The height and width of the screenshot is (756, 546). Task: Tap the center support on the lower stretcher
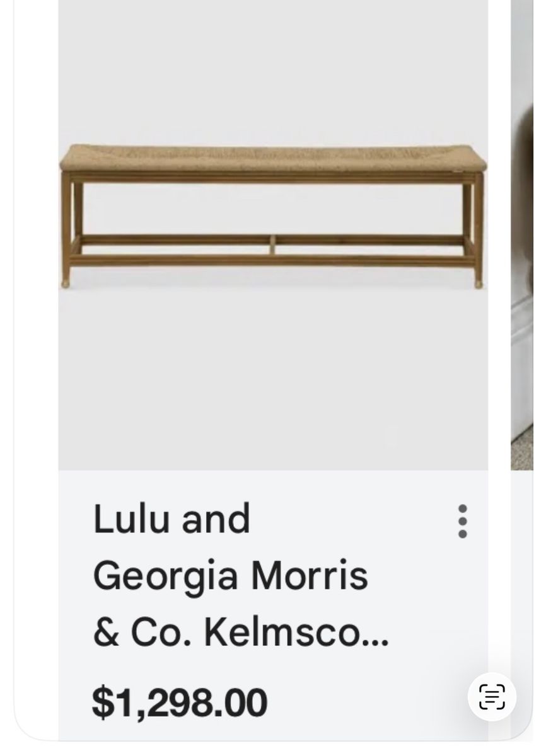coord(272,245)
